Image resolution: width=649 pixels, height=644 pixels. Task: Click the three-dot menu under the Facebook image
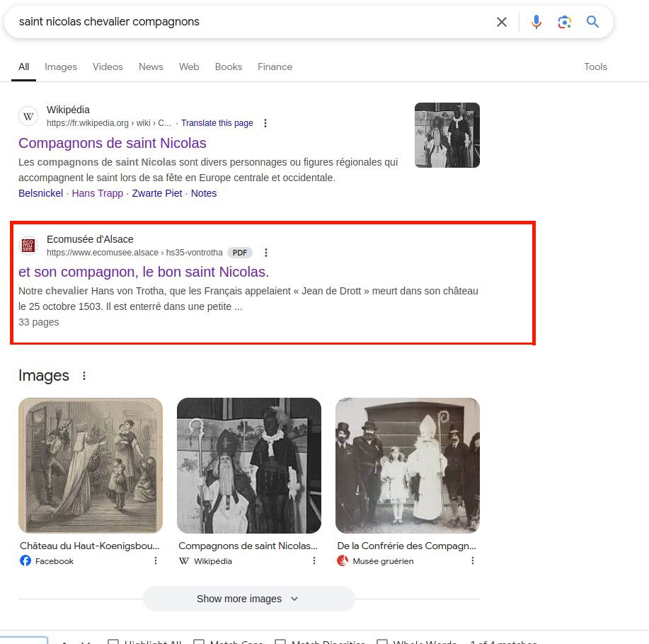(x=156, y=561)
